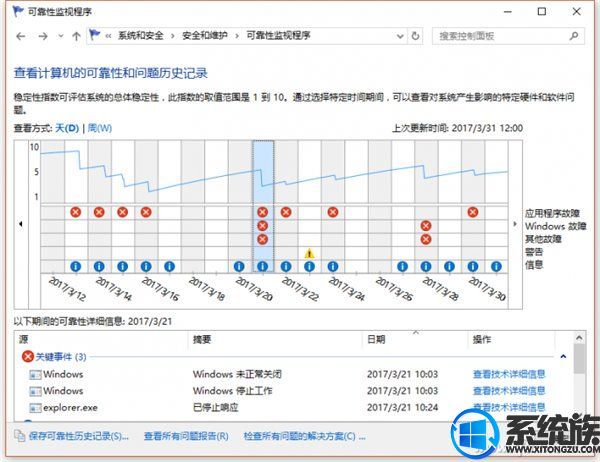600x462 pixels.
Task: Select the explorer.exe row
Action: tap(295, 408)
